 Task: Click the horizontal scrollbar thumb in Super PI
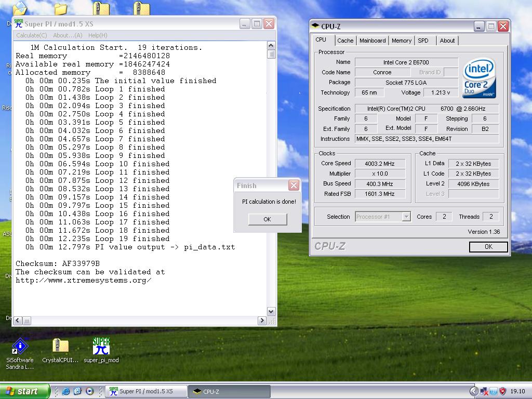[x=27, y=320]
